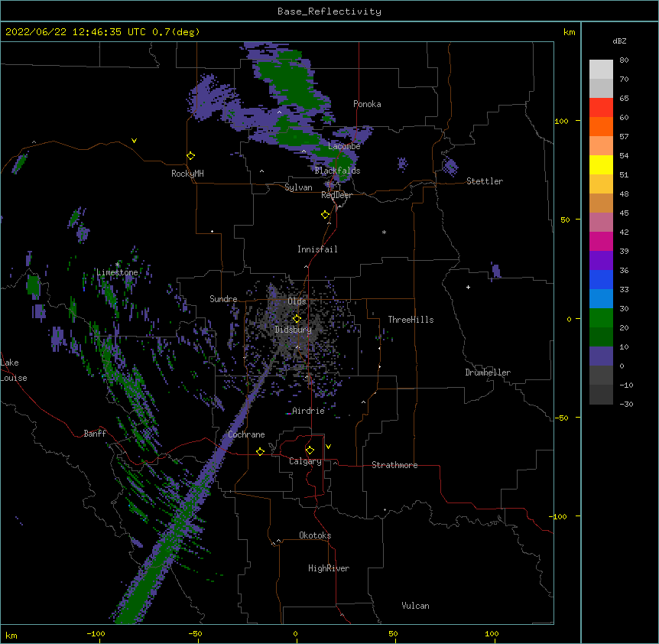Click the Sylvan label

coord(298,187)
